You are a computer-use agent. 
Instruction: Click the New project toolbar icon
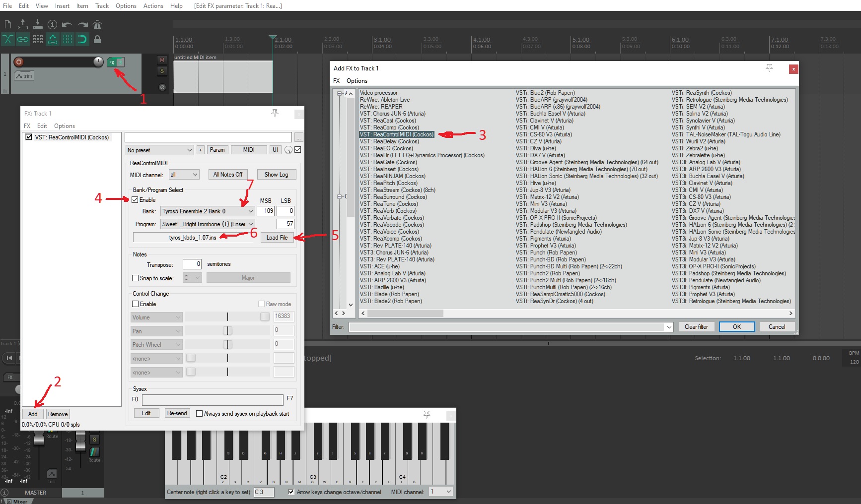(x=7, y=24)
